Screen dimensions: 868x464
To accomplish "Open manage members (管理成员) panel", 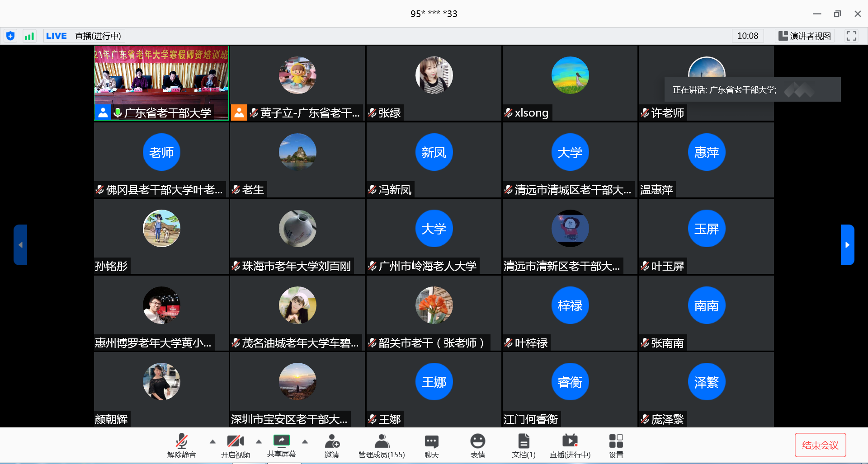I will point(382,445).
